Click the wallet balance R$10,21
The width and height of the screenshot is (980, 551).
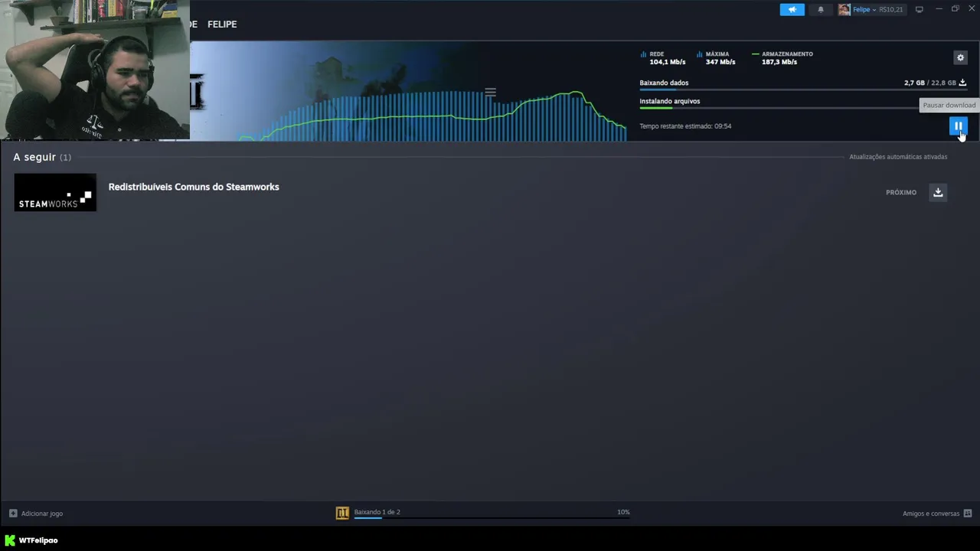click(891, 9)
